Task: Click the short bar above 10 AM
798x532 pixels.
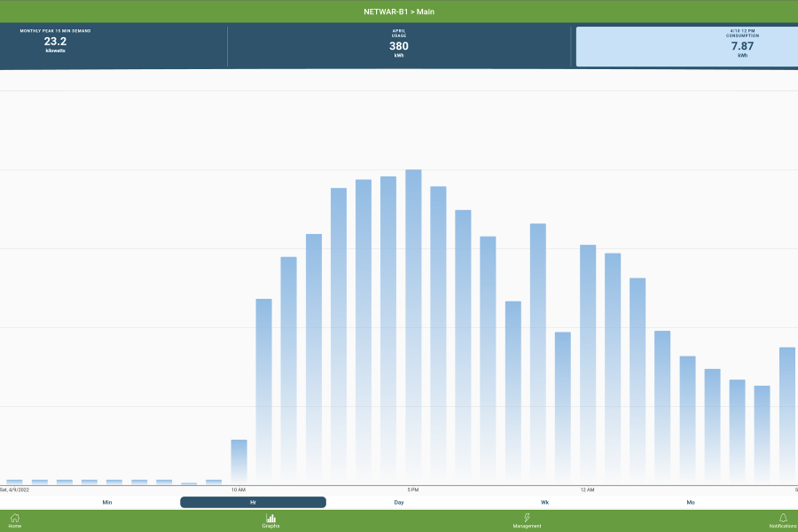Action: pyautogui.click(x=239, y=461)
